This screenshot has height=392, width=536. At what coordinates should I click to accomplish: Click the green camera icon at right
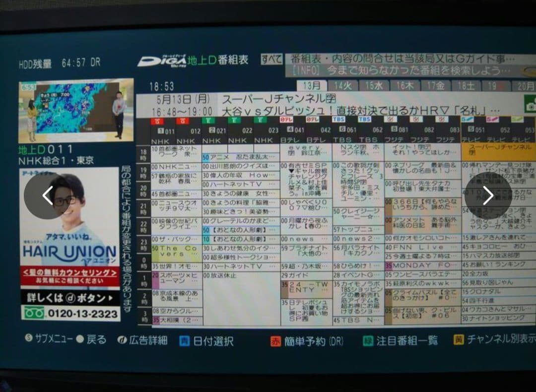(x=530, y=105)
